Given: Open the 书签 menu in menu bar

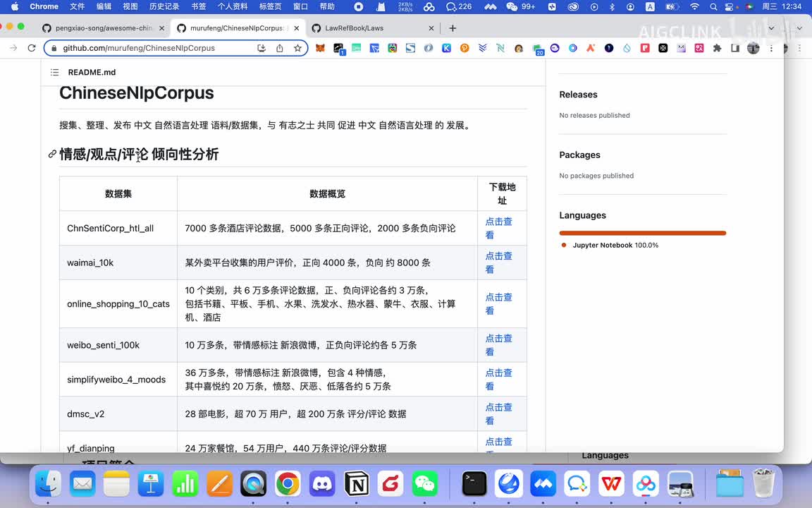Looking at the screenshot, I should [x=199, y=6].
